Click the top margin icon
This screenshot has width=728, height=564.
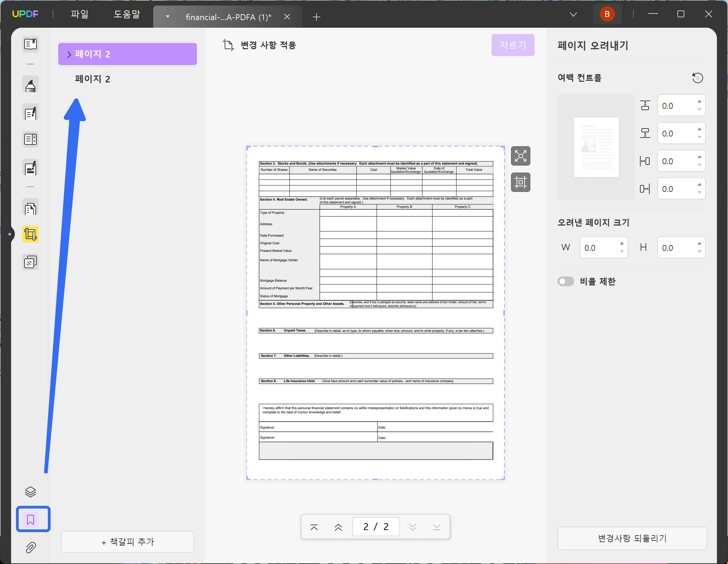(645, 106)
